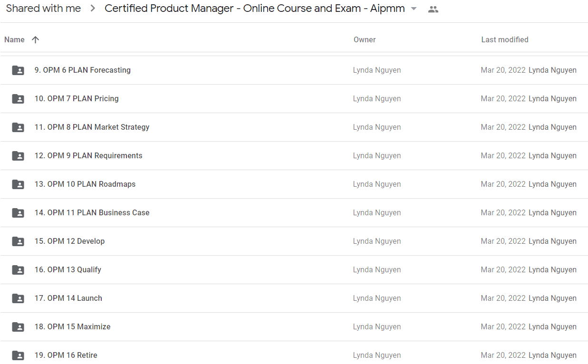588x364 pixels.
Task: Click the Certified Product Manager folder title
Action: [x=255, y=9]
